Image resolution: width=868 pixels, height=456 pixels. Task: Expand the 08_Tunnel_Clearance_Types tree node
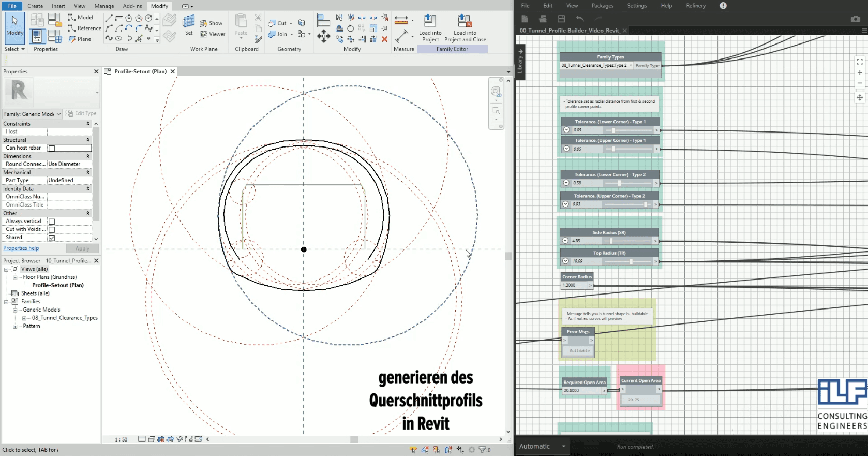tap(24, 318)
